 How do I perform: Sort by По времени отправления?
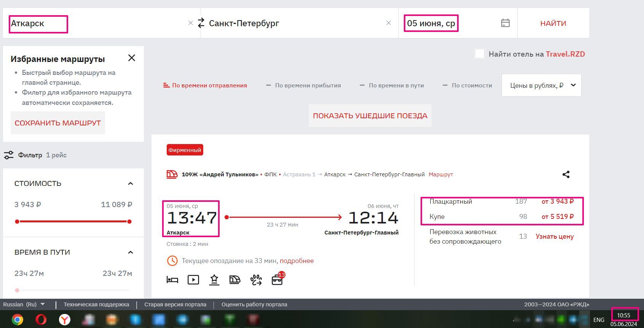205,86
